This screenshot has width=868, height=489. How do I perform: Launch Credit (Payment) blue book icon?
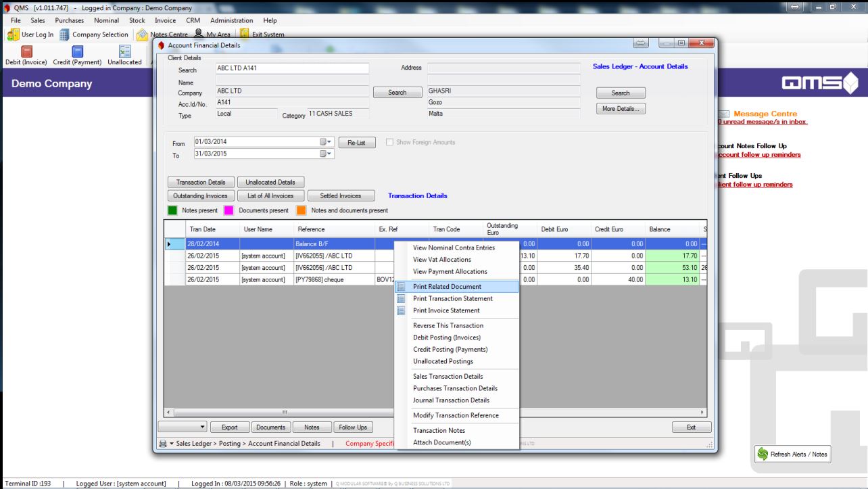(77, 51)
